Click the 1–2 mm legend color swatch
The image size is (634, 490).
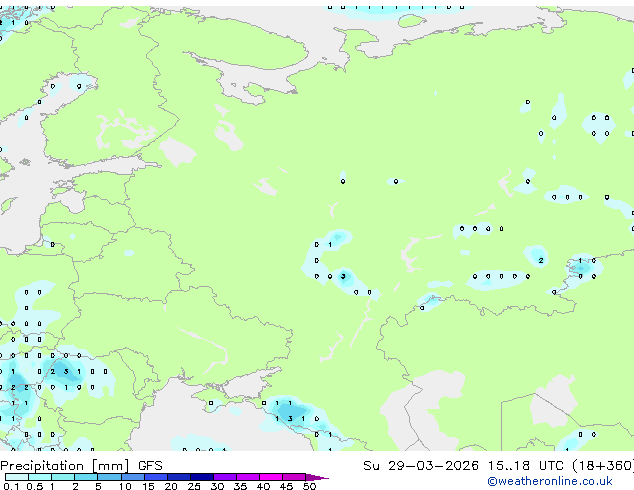tap(63, 477)
